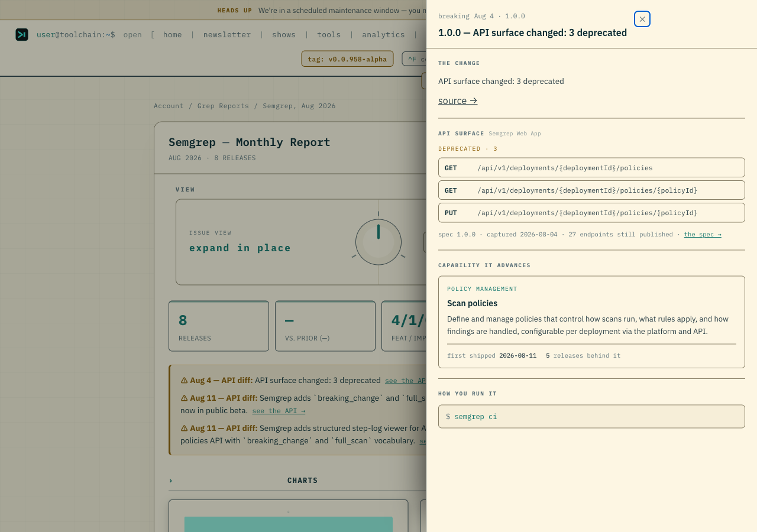
Task: Click the 'POLICY MANAGEMENT' category label
Action: pos(482,288)
